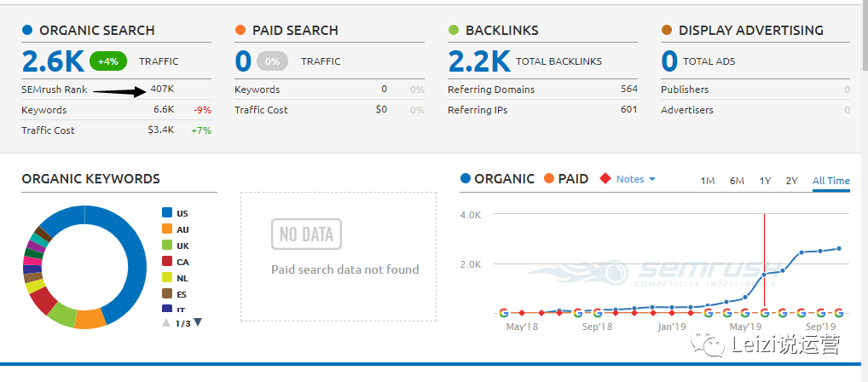Switch chart range to 6M
The image size is (868, 382).
[x=737, y=181]
